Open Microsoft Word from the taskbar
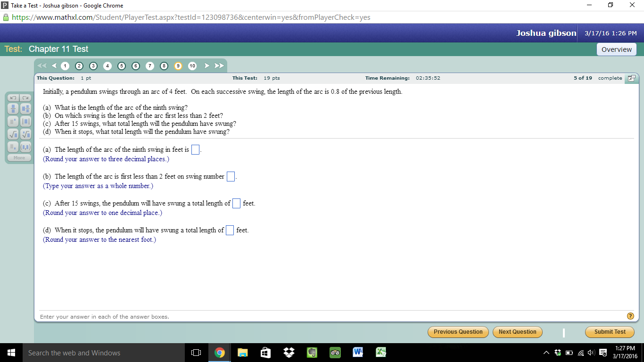Screen dimensions: 644x362 (x=358, y=353)
